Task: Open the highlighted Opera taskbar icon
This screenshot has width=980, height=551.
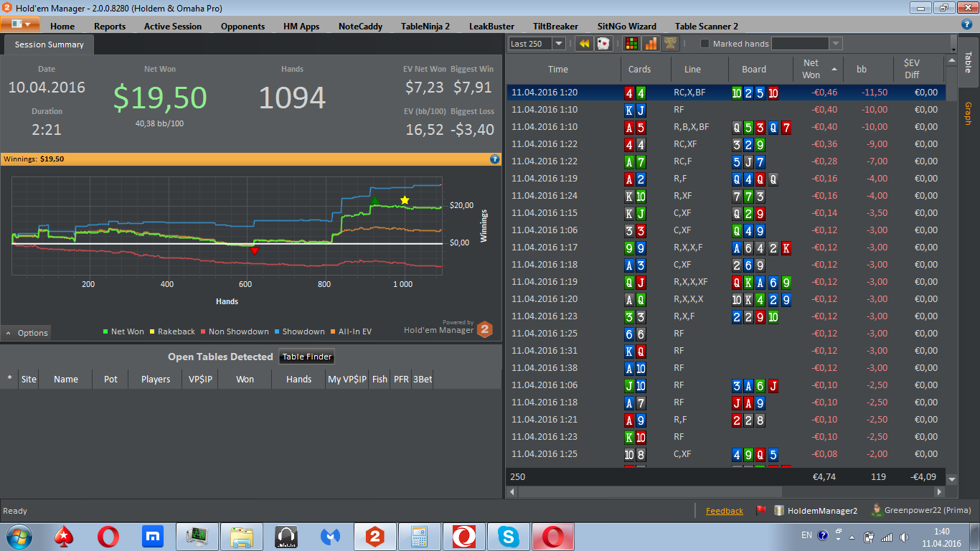Action: 552,536
